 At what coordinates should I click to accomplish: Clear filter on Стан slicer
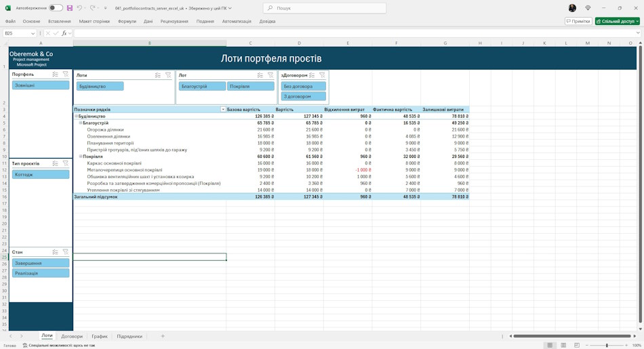[x=66, y=252]
